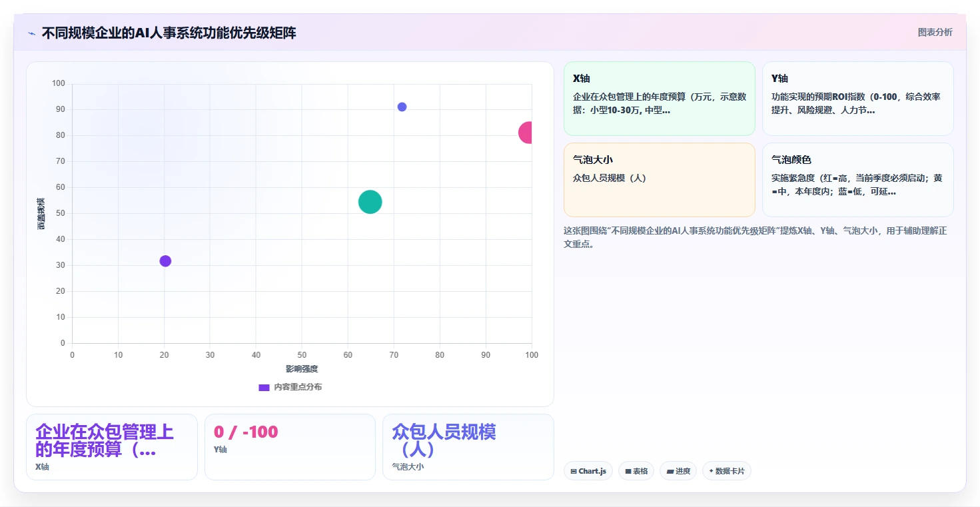
Task: Click the 影响强度 x-axis title
Action: (x=302, y=369)
